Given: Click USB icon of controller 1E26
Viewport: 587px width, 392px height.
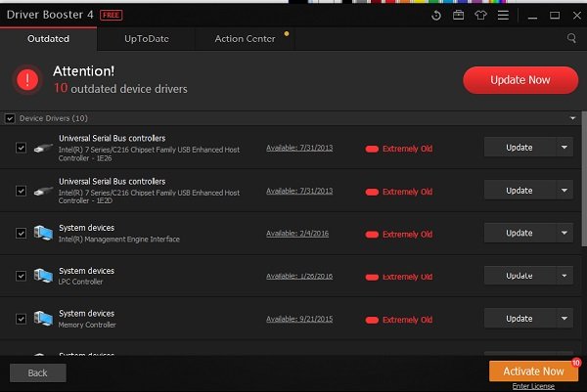Looking at the screenshot, I should point(43,149).
